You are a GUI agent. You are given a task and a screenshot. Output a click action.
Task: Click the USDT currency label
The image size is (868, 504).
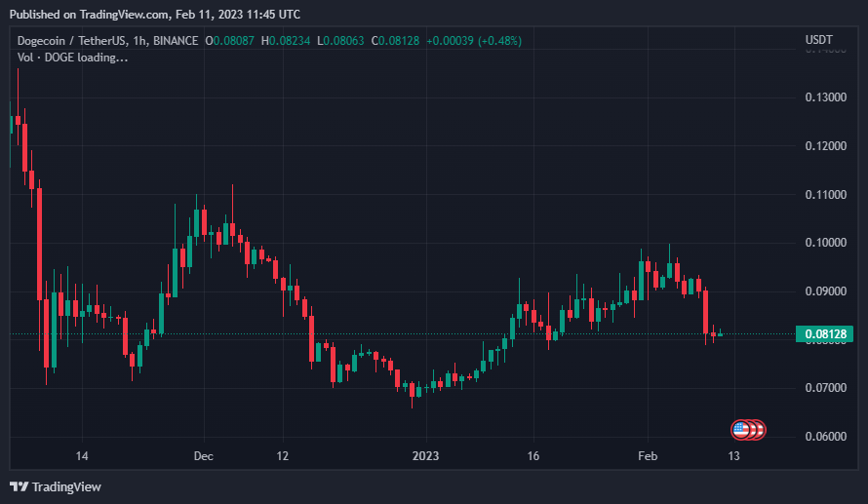(818, 40)
